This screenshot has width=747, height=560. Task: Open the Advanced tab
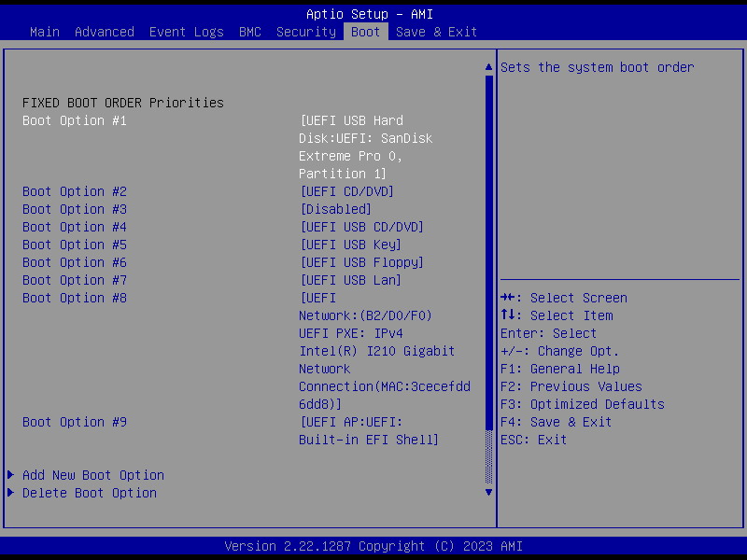105,32
